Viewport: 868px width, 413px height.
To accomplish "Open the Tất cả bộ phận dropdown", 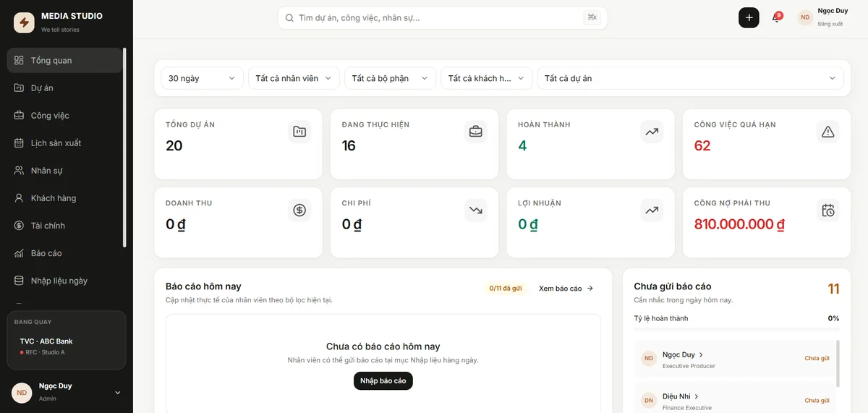I will 391,78.
